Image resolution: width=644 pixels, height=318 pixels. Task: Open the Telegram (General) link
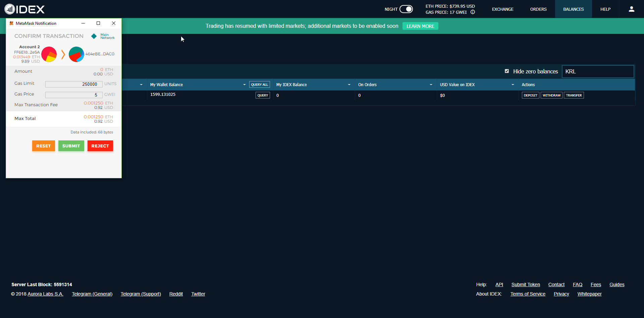tap(92, 294)
